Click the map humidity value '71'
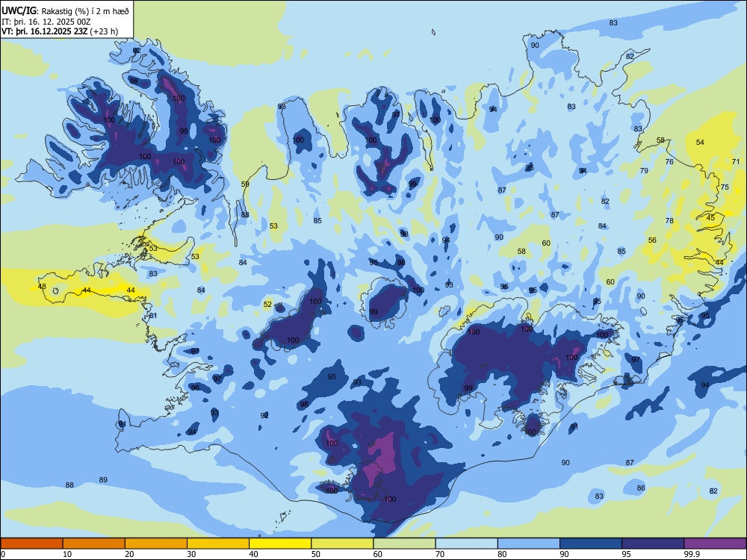Screen dimensions: 747x560 (736, 162)
